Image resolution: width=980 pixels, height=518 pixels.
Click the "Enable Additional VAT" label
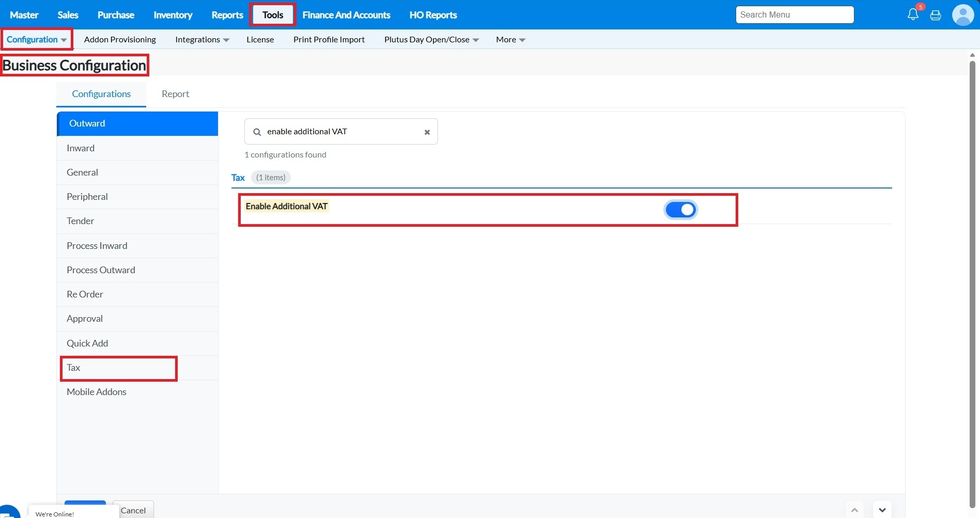coord(287,207)
